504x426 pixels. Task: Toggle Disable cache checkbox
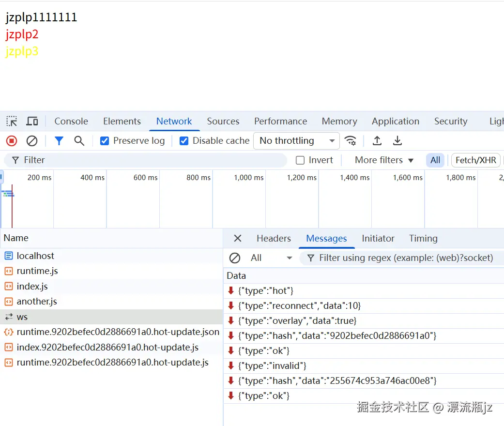tap(184, 141)
